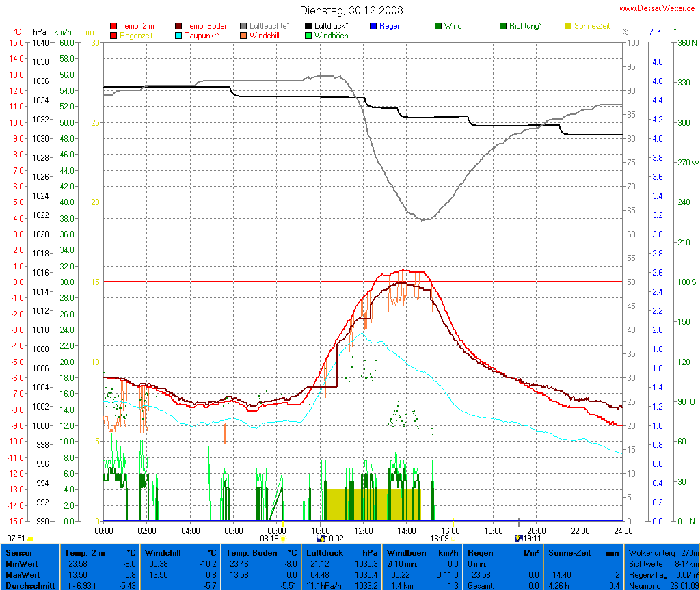Click the blue Regen legend square

pyautogui.click(x=373, y=27)
